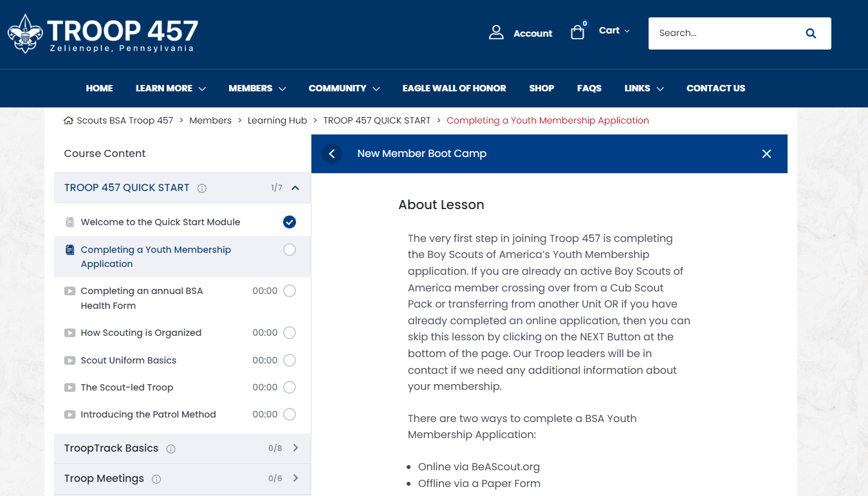Viewport: 868px width, 496px height.
Task: Click document icon for Welcome to Quick Start
Action: pos(70,222)
